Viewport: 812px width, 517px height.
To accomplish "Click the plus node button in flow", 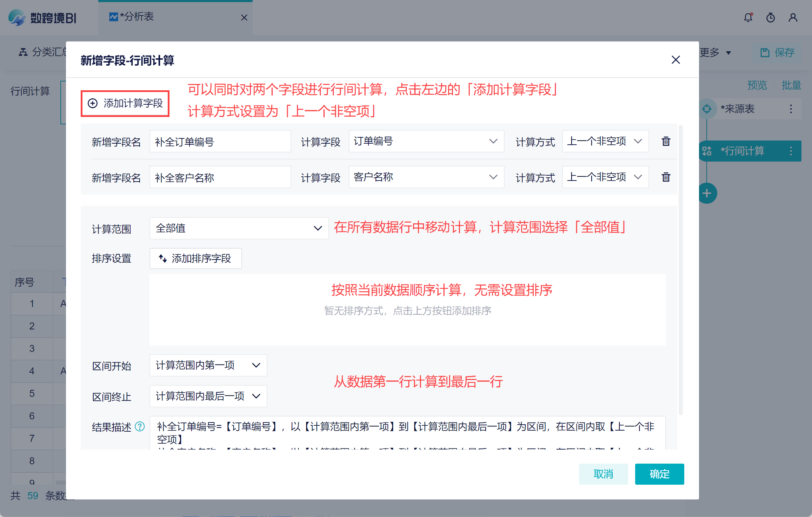I will (x=707, y=193).
